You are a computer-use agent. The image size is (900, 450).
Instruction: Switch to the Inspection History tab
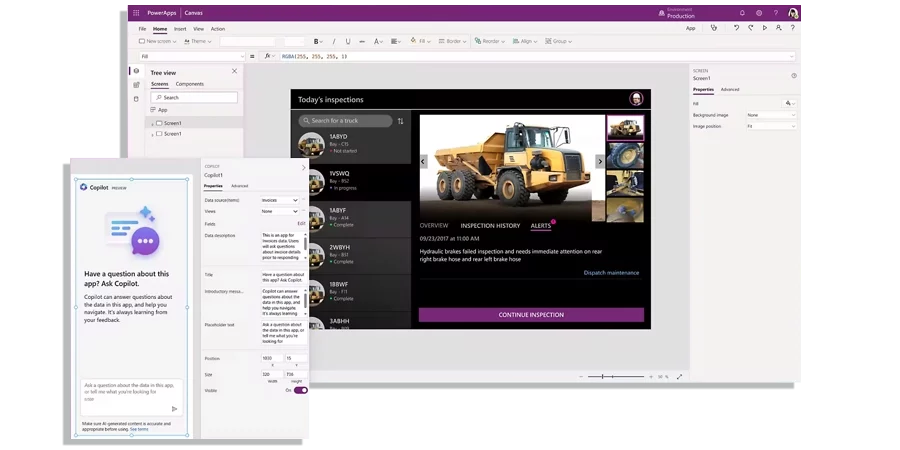pos(490,226)
